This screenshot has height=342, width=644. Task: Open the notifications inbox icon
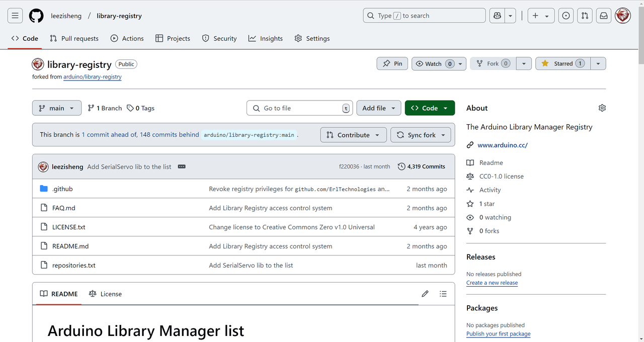(x=604, y=16)
